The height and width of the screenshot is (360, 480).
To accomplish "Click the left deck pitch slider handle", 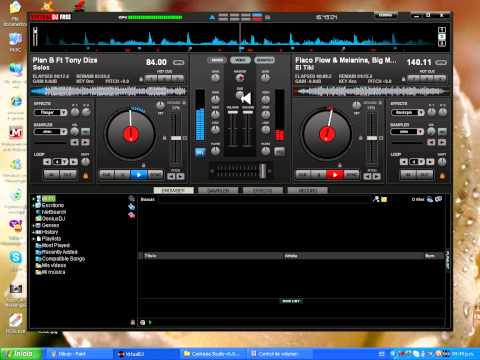I will 176,138.
